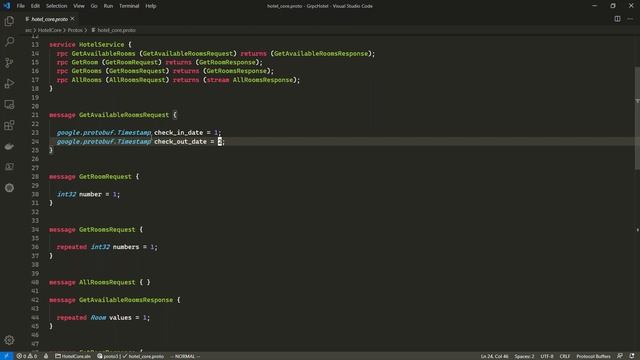The image size is (640, 360).
Task: Click HotelCore.sln in the status bar
Action: click(x=73, y=356)
